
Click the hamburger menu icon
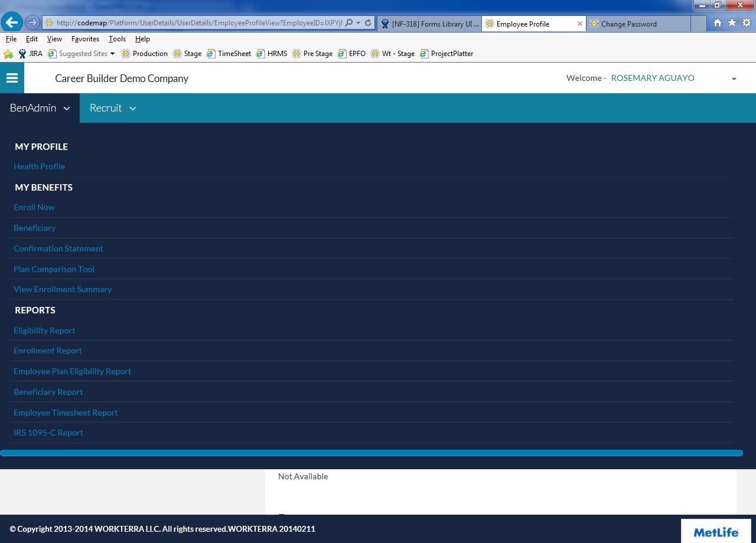[12, 78]
